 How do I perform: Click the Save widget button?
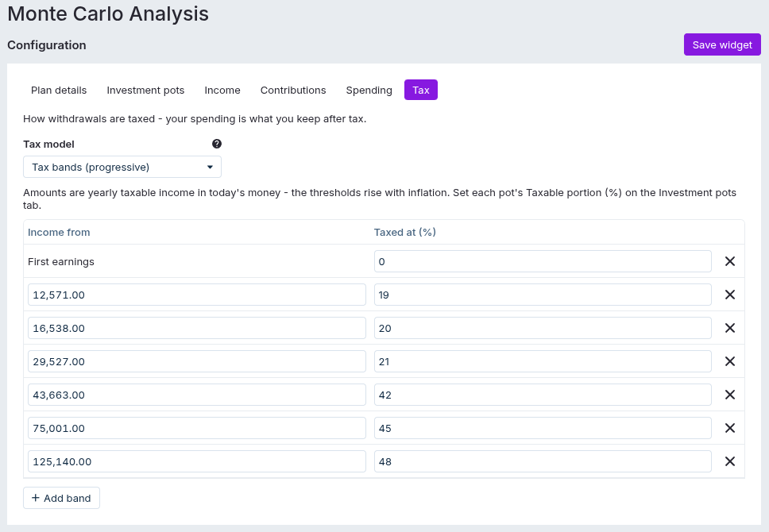[x=722, y=44]
